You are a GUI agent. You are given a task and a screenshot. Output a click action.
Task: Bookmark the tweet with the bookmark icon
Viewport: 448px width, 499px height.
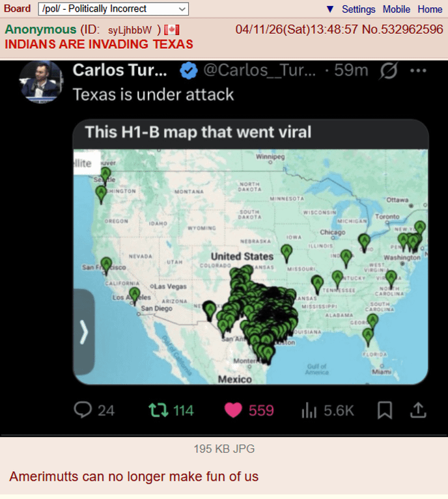tap(385, 410)
